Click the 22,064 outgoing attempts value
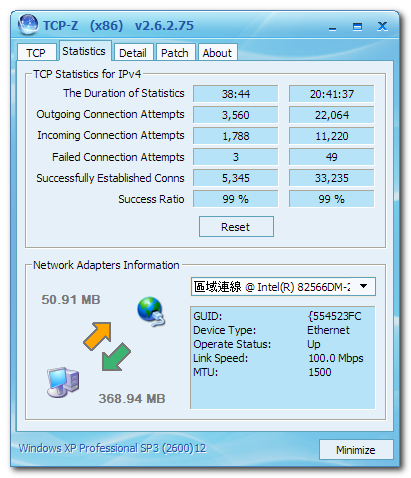 (x=331, y=115)
